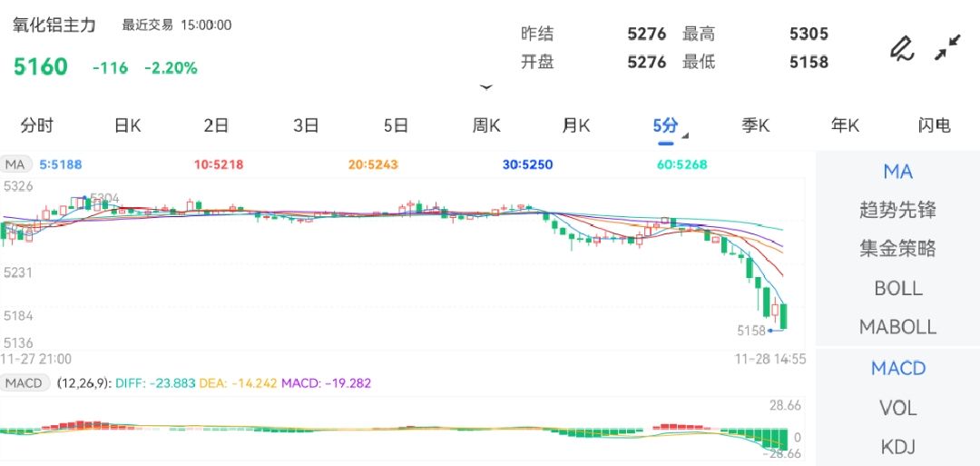Select the MABOLL indicator
Viewport: 980px width, 466px height.
coord(897,326)
